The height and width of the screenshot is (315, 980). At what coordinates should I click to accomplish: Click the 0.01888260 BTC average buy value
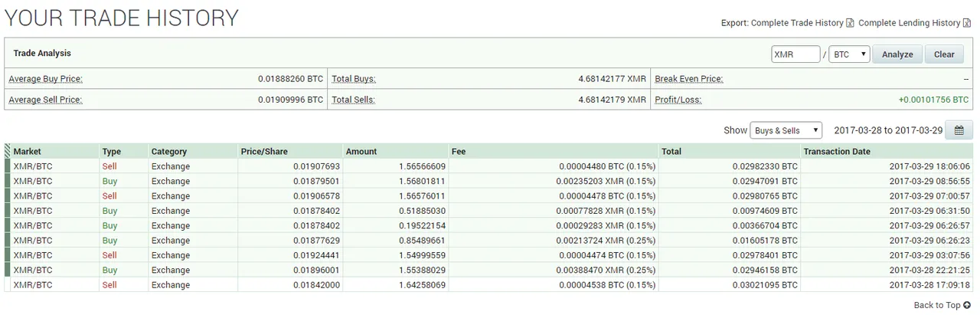pos(290,78)
